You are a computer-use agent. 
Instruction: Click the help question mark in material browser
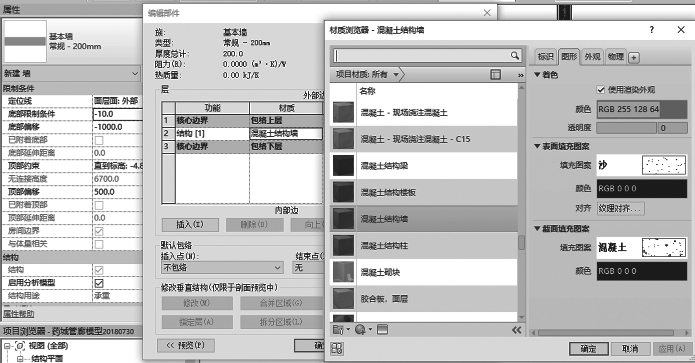[x=651, y=30]
